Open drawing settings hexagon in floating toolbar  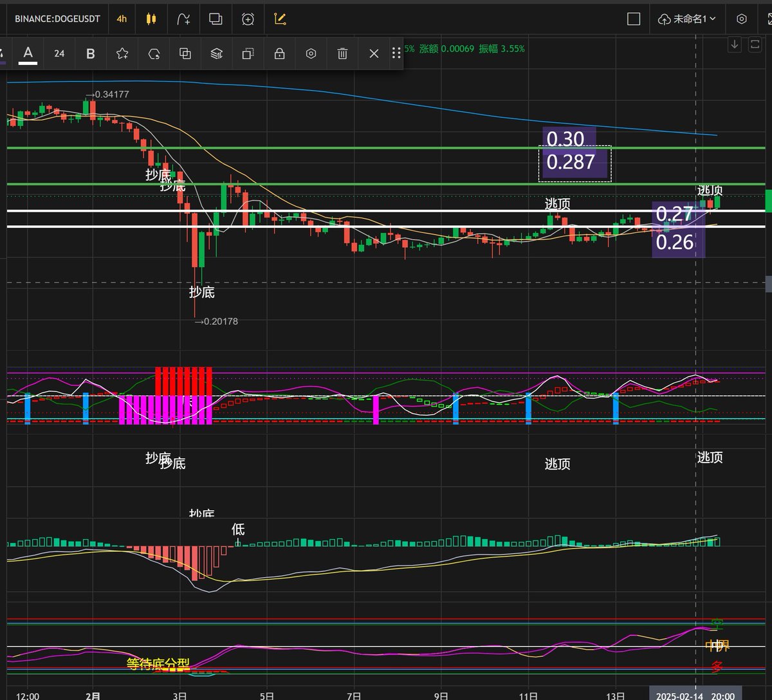[311, 53]
